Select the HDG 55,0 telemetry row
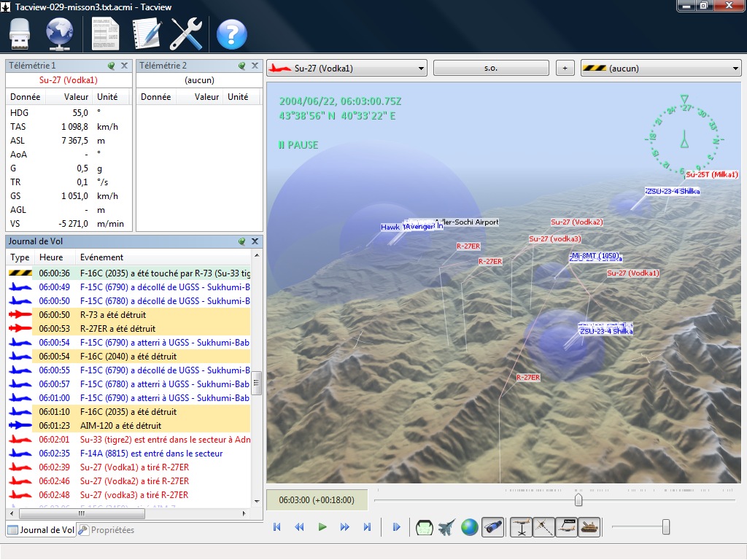The height and width of the screenshot is (560, 747). (x=69, y=113)
